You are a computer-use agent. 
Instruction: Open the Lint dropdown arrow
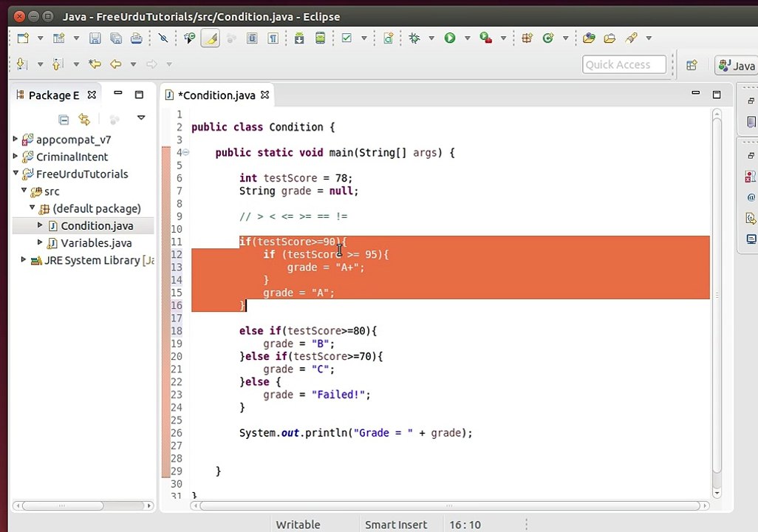(x=364, y=38)
